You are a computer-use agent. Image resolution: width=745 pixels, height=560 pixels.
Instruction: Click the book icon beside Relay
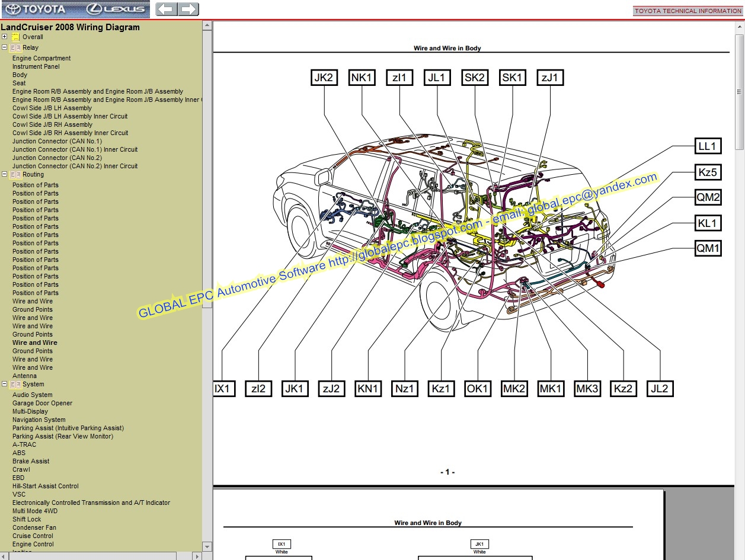(x=16, y=47)
